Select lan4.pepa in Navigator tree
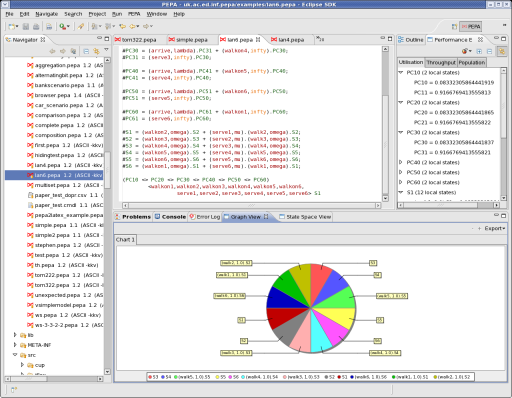 click(x=65, y=165)
